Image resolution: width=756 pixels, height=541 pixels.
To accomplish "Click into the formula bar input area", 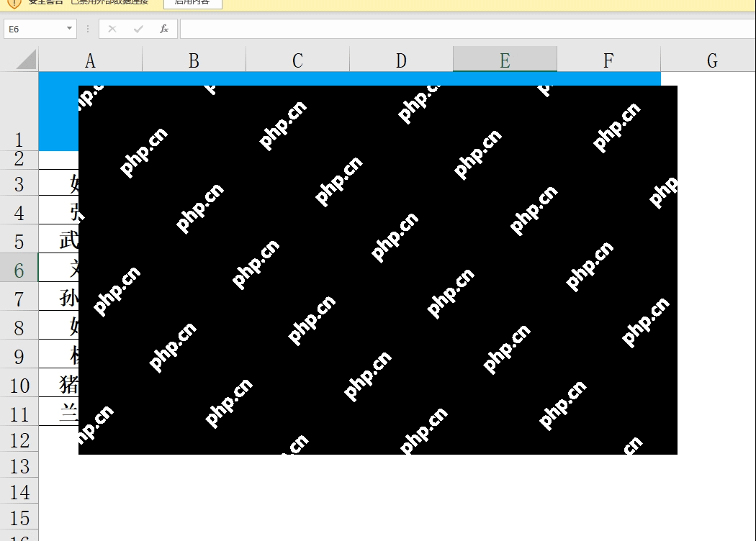I will pyautogui.click(x=468, y=29).
